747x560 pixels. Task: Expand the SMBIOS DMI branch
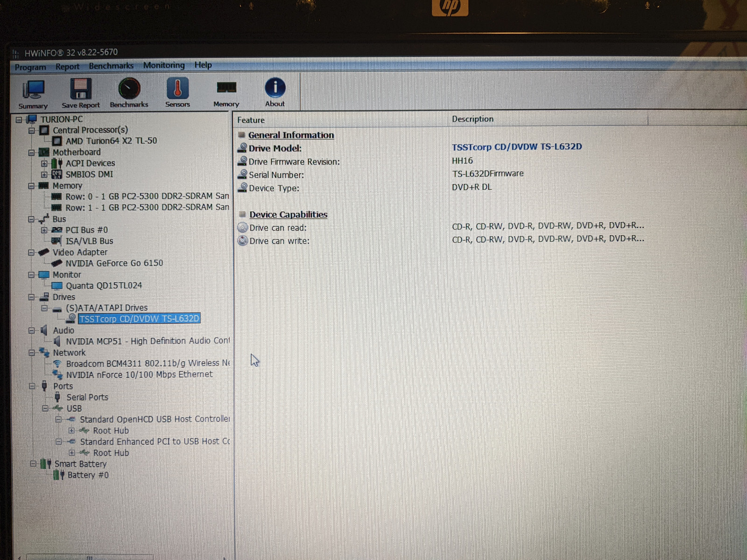coord(44,175)
